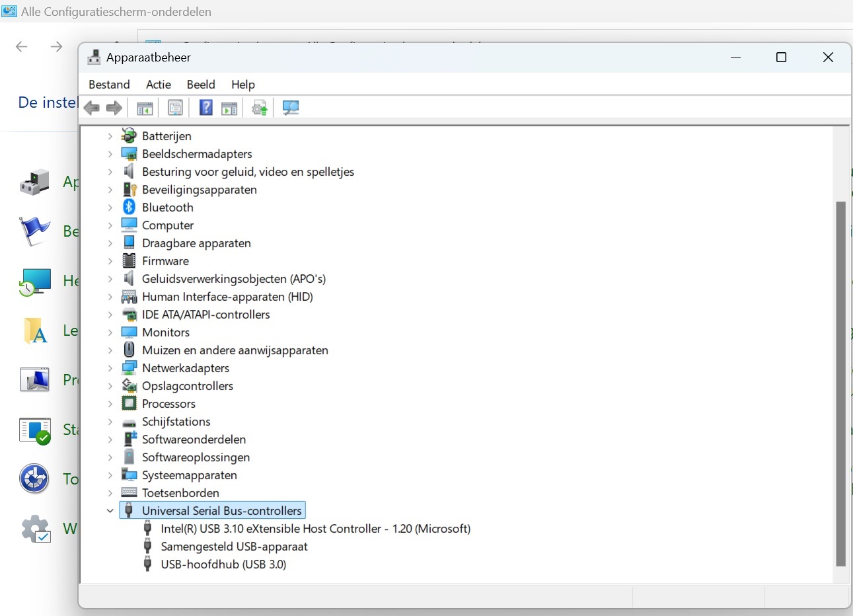Click the Opslagcontrollers icon

(130, 386)
